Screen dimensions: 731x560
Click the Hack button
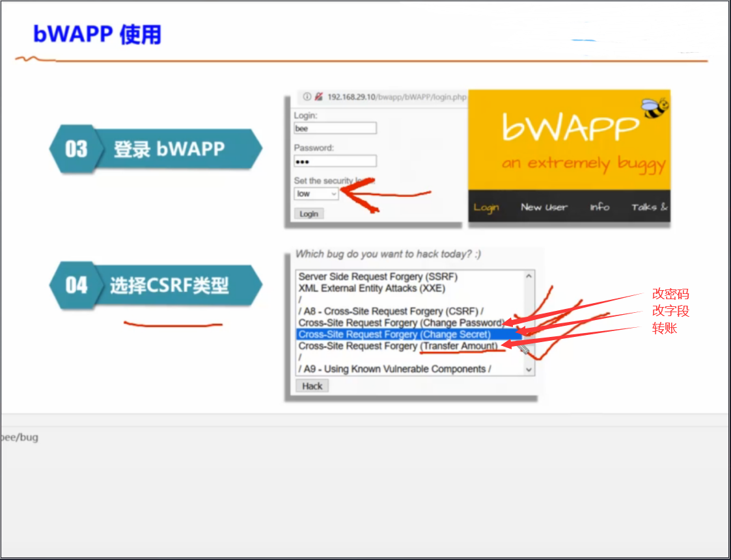coord(312,386)
